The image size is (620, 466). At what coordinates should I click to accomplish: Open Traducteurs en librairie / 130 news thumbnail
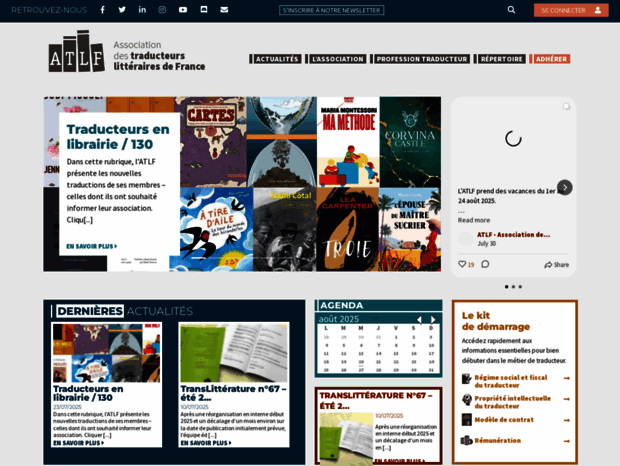point(107,353)
